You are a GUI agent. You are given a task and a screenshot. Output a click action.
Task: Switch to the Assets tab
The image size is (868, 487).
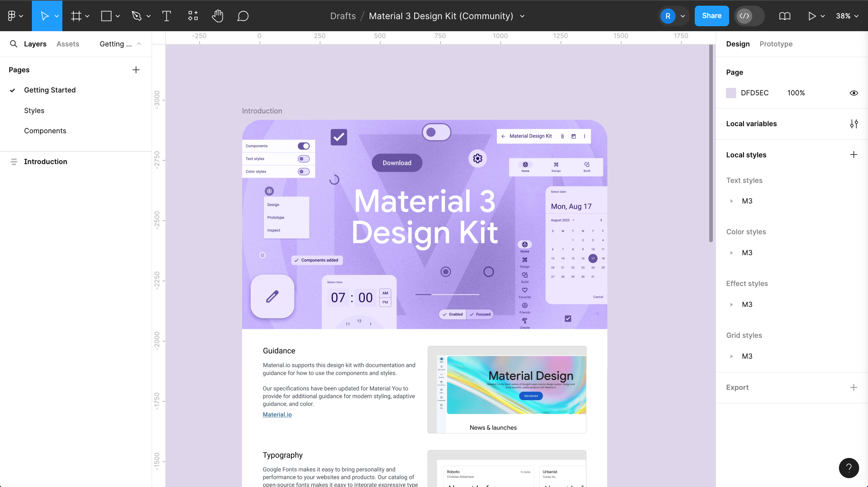click(x=67, y=44)
